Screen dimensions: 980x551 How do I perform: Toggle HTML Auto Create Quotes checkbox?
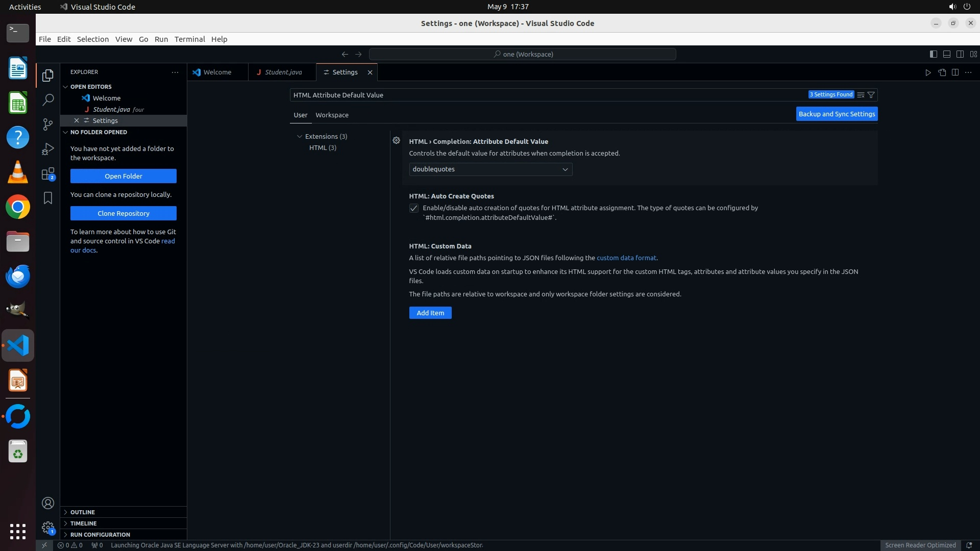[x=414, y=208]
